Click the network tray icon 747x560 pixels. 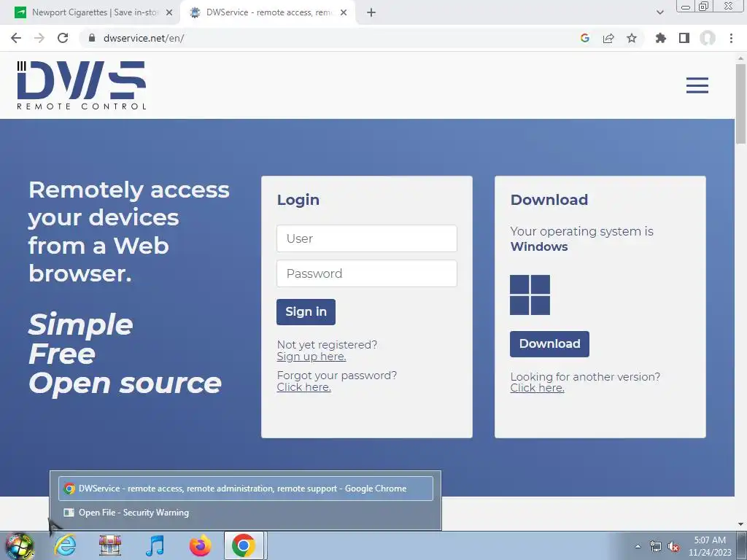click(x=656, y=547)
